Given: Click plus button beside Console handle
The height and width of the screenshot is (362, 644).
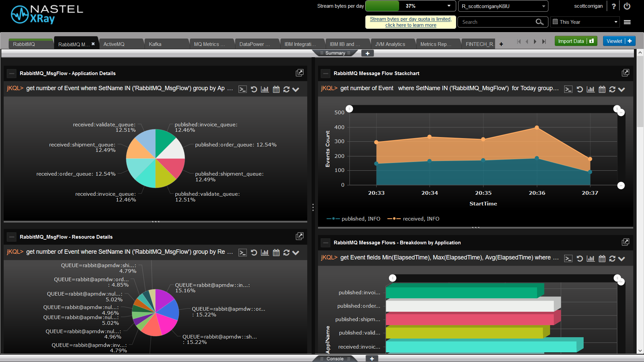Looking at the screenshot, I should pos(372,359).
